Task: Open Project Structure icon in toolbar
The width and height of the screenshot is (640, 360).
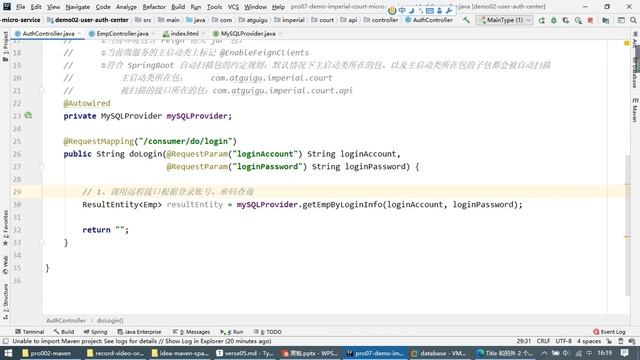Action: pyautogui.click(x=606, y=20)
